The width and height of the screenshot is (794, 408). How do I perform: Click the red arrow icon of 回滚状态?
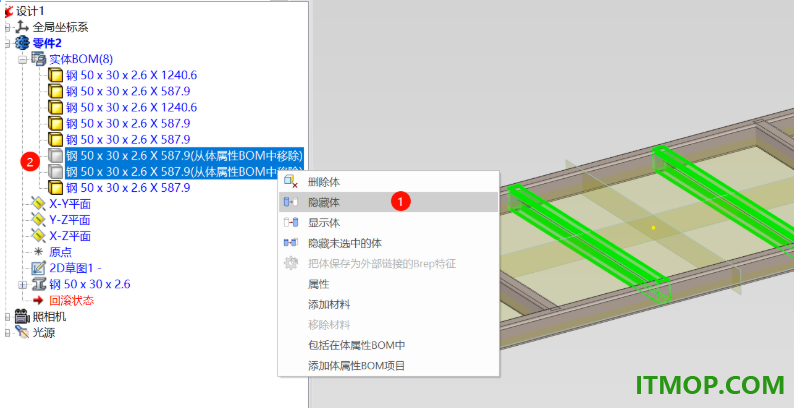click(38, 300)
